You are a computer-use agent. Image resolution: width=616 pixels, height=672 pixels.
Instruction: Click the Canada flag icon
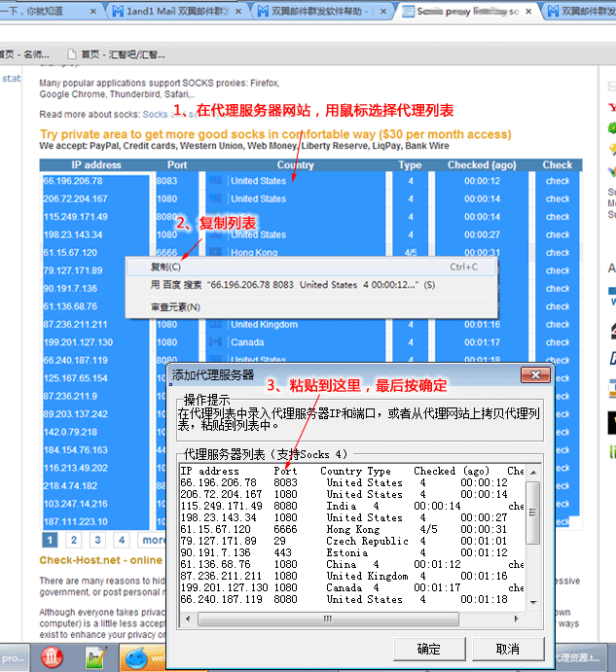pyautogui.click(x=215, y=342)
